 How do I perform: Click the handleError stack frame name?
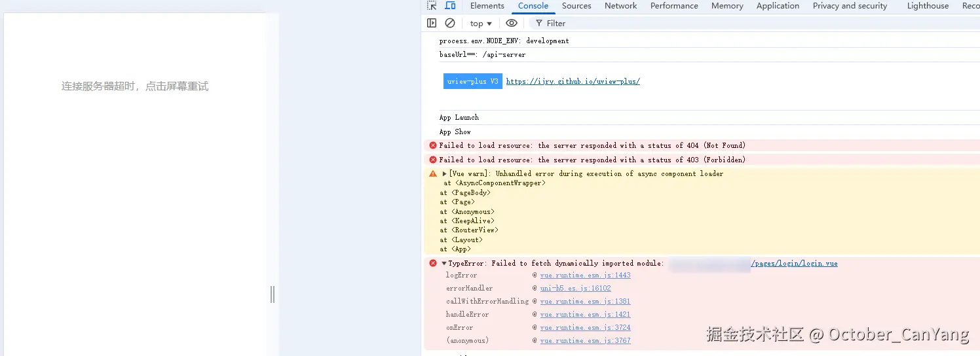pyautogui.click(x=468, y=315)
